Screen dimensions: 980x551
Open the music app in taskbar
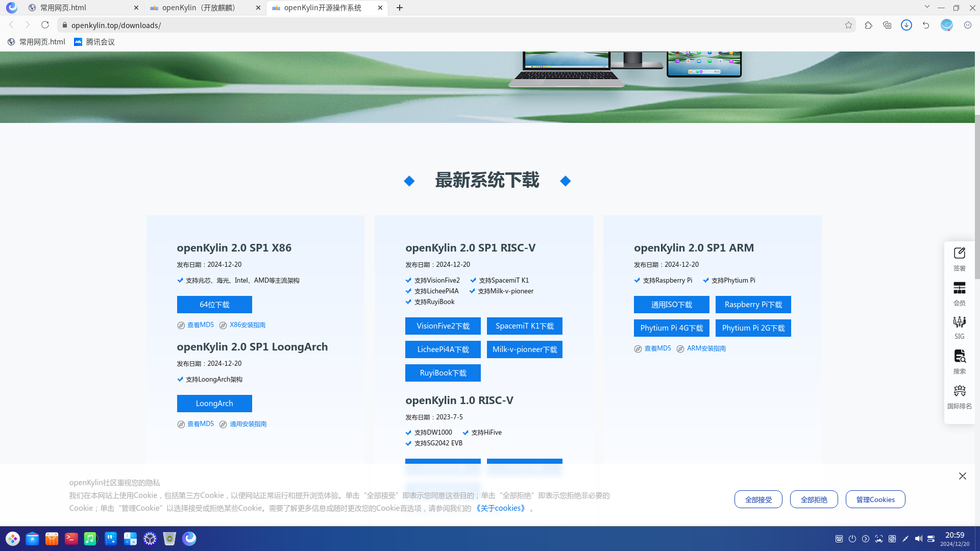pos(91,539)
